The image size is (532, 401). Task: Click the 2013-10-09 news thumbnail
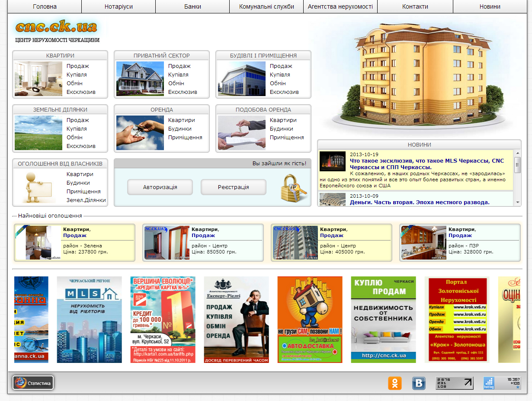point(332,199)
